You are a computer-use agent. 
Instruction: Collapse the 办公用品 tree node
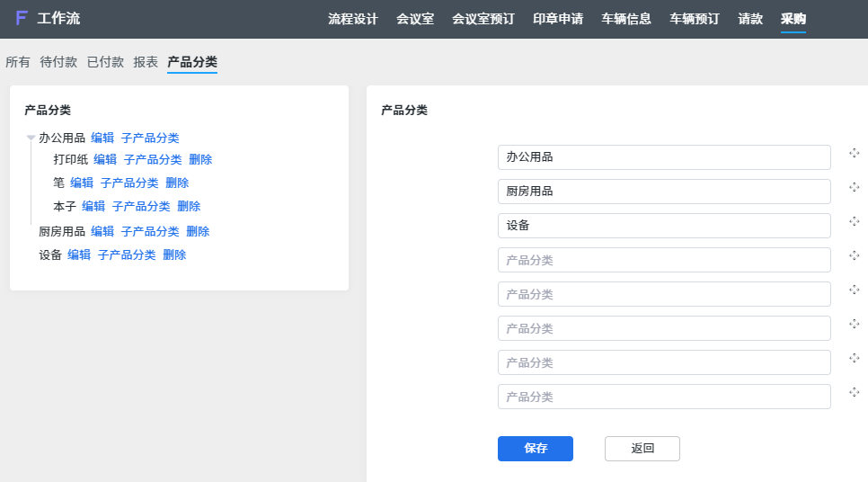(x=31, y=138)
